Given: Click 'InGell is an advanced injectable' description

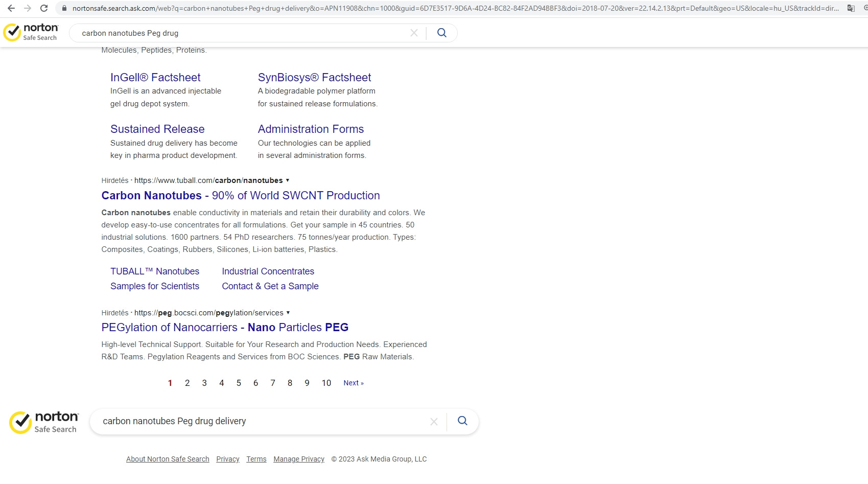Looking at the screenshot, I should (x=166, y=91).
